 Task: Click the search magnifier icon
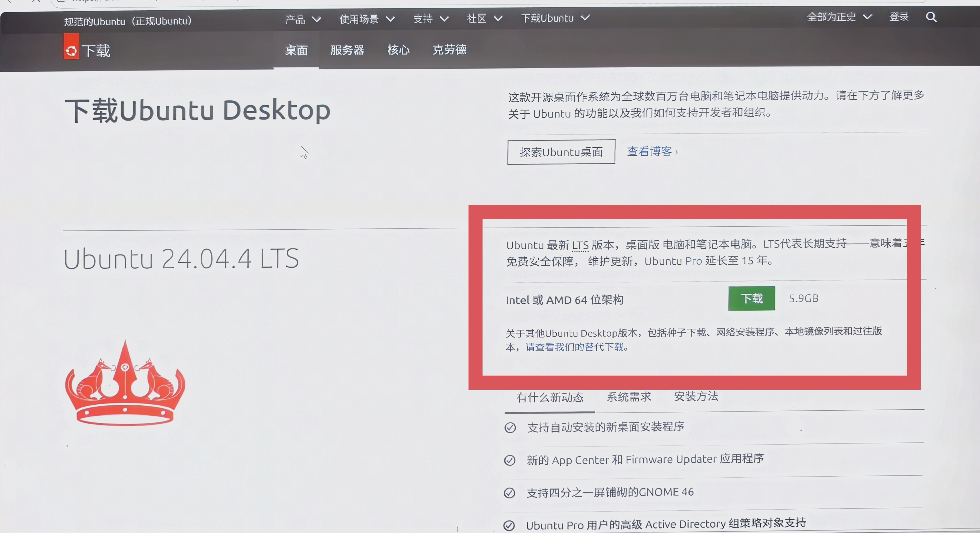931,17
